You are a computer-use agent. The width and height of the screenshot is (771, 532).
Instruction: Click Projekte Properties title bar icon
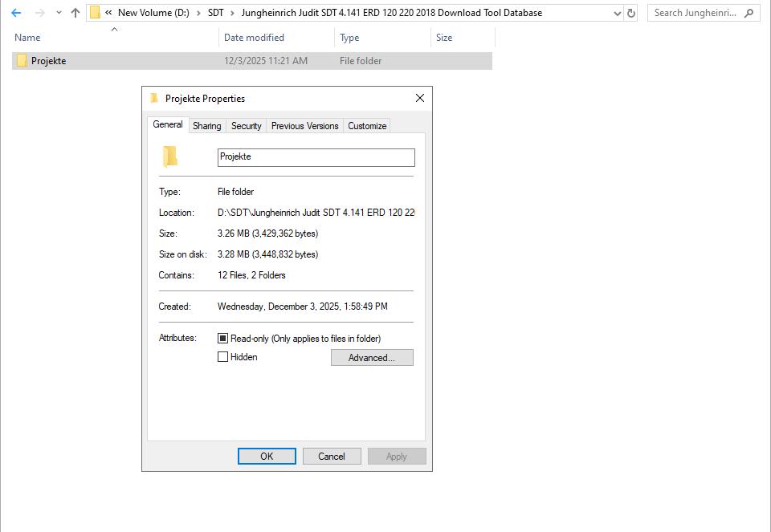pyautogui.click(x=154, y=98)
